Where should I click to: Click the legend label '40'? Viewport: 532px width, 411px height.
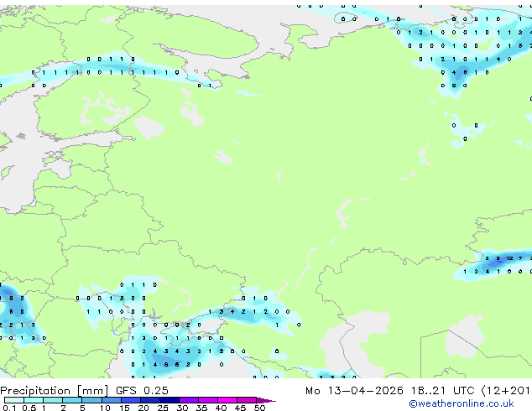tap(221, 408)
